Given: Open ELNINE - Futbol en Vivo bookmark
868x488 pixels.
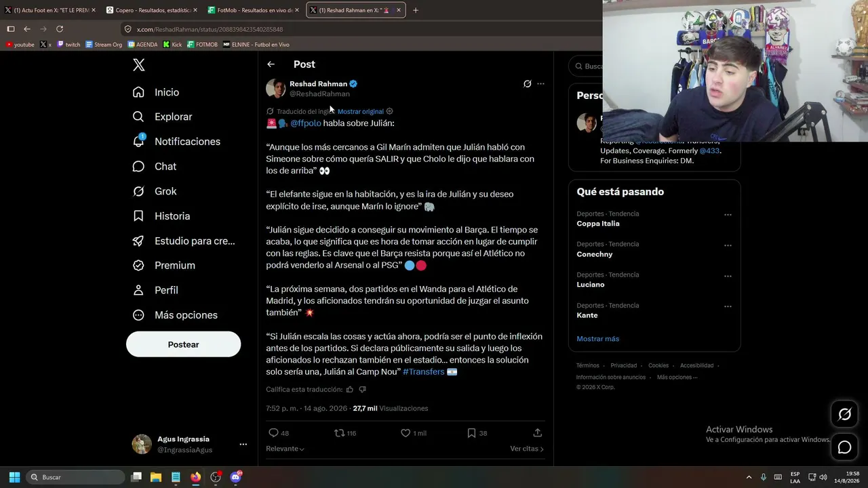Looking at the screenshot, I should [256, 45].
